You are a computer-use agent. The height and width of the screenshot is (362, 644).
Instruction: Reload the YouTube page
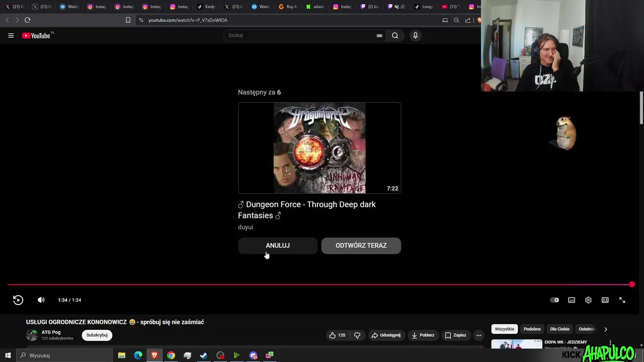(x=27, y=20)
